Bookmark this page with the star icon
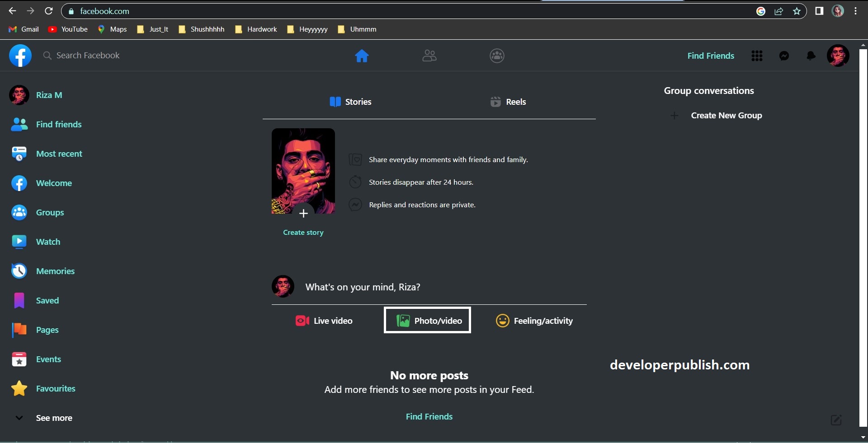Viewport: 868px width, 443px height. pos(797,11)
